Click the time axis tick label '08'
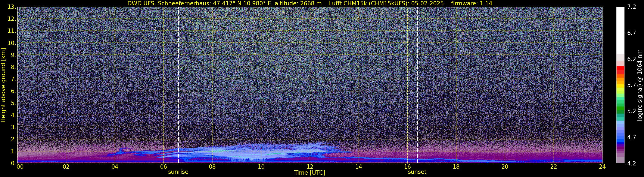The image size is (644, 177). (212, 166)
